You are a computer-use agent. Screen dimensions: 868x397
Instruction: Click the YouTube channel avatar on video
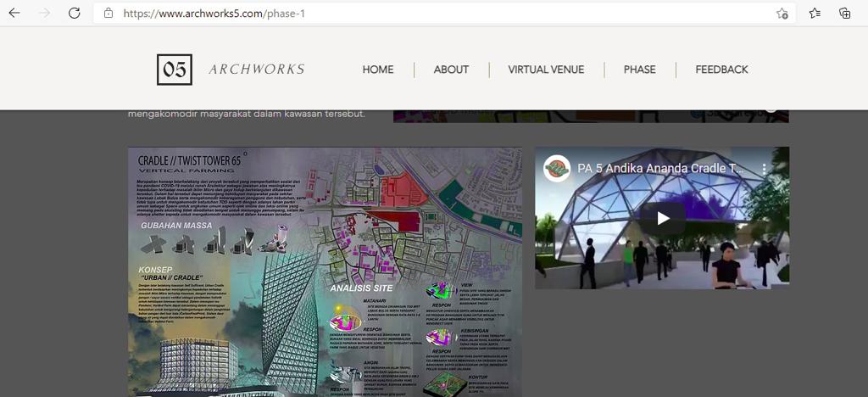[x=557, y=168]
